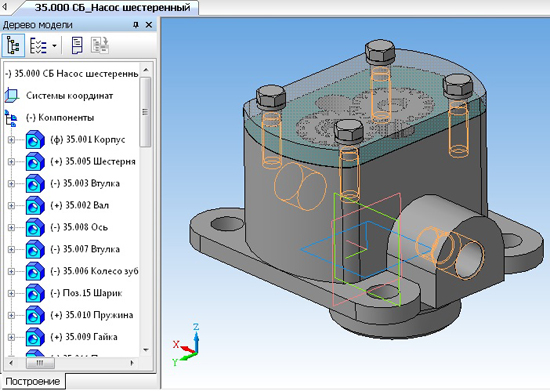The image size is (550, 391).
Task: Select the (-) 35.008 Ось label
Action: point(79,227)
